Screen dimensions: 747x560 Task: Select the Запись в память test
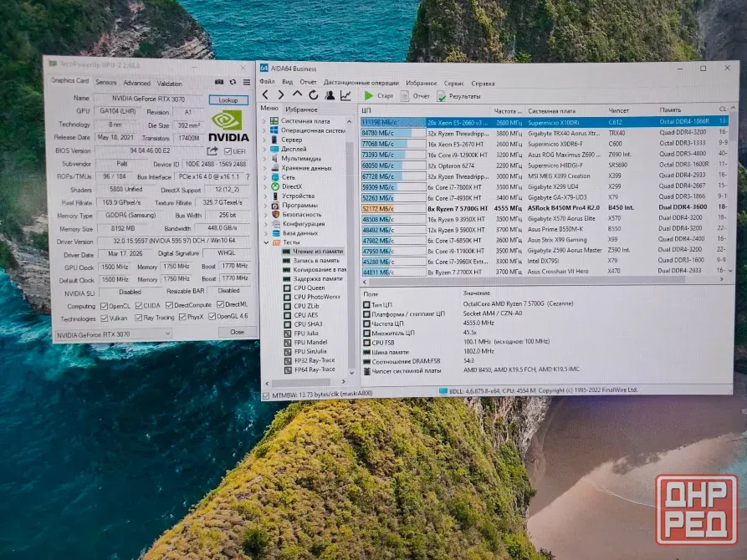point(316,261)
